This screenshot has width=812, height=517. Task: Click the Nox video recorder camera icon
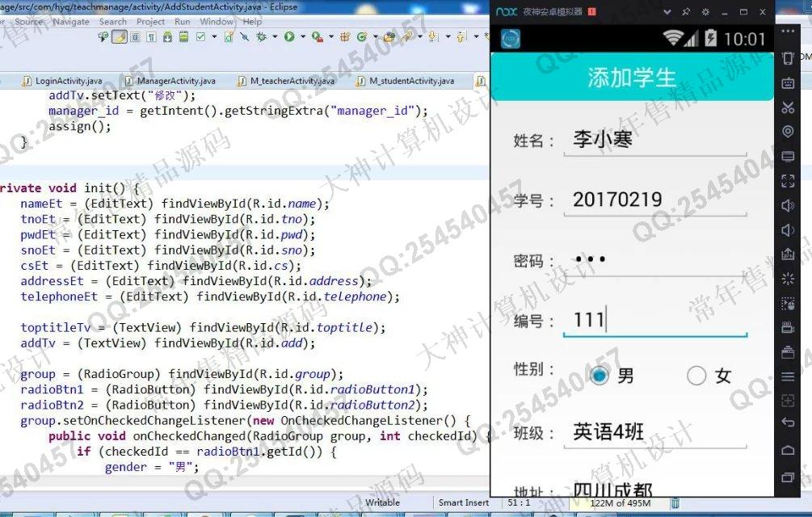788,327
